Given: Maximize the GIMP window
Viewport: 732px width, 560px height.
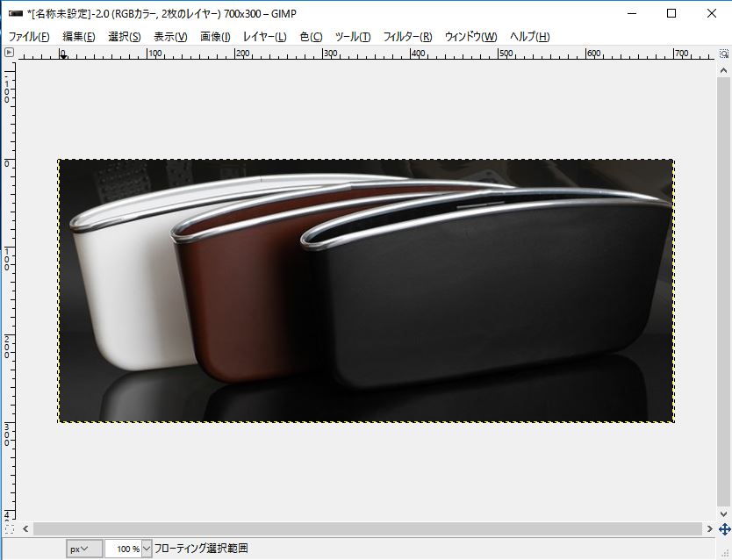Looking at the screenshot, I should coord(671,13).
